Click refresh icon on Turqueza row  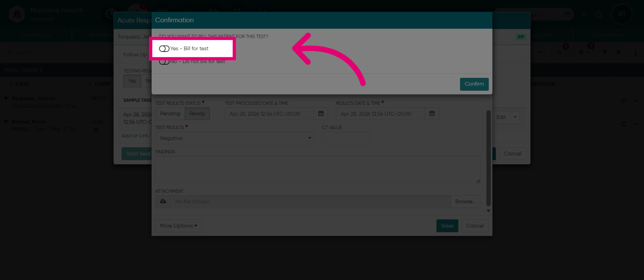(x=624, y=101)
